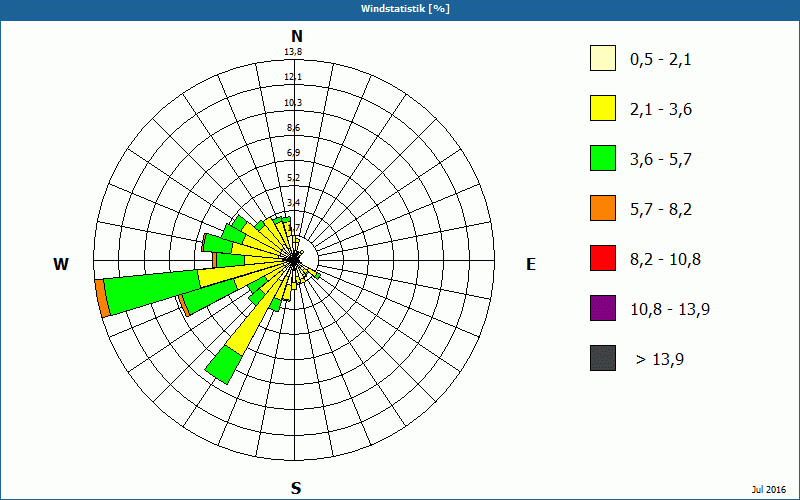Click the 'Windstatistik [%]' title
The width and height of the screenshot is (800, 500).
click(405, 9)
